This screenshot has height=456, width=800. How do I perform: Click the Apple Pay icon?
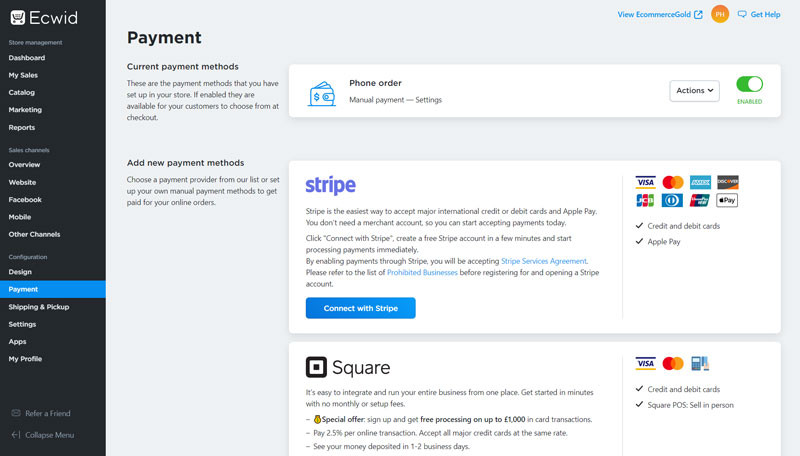[x=728, y=200]
